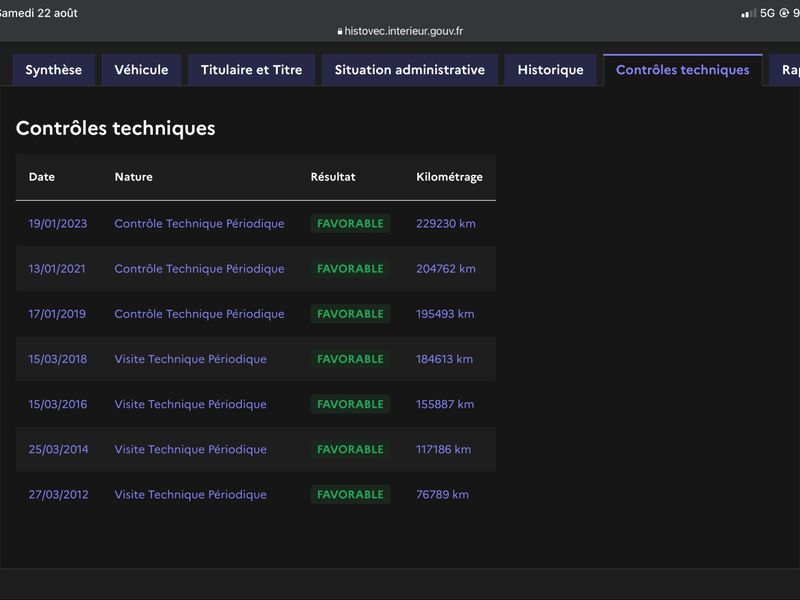800x600 pixels.
Task: Click the FAVORABLE badge for 15/03/2016
Action: point(350,404)
